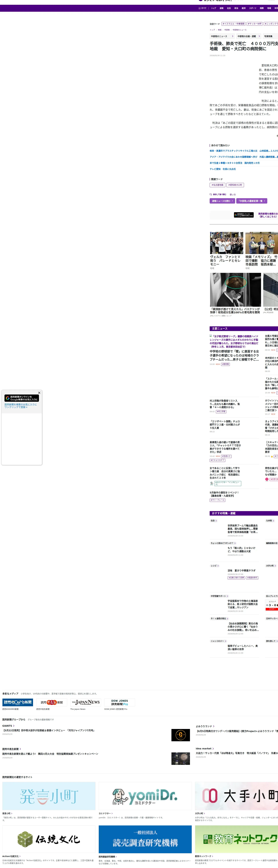Go to トップ in the navigation bar
This screenshot has width=278, height=868.
click(x=214, y=8)
